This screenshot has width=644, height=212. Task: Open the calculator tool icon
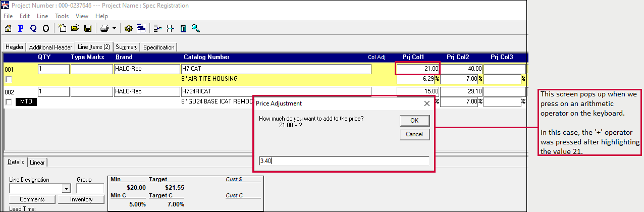click(183, 28)
